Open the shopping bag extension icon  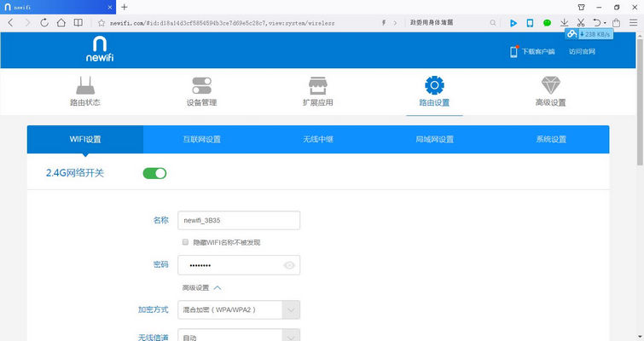616,22
